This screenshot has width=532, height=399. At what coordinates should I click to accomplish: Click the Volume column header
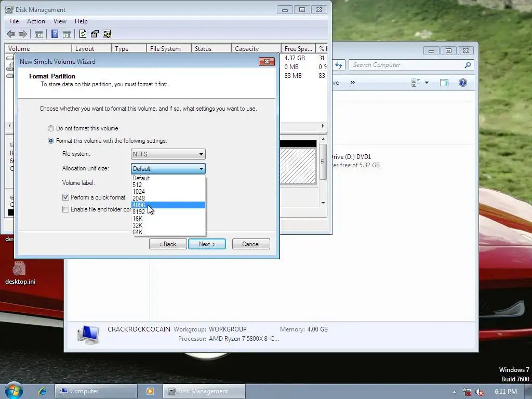coord(38,48)
